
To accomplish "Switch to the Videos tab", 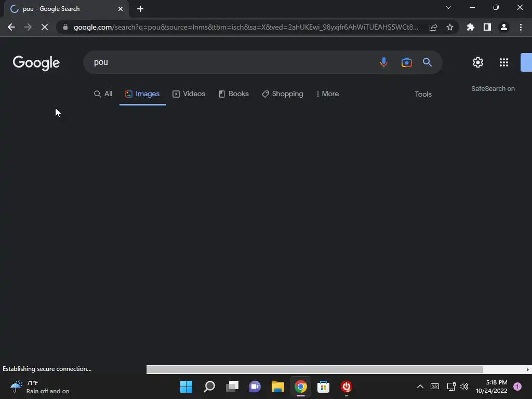I will [x=189, y=94].
